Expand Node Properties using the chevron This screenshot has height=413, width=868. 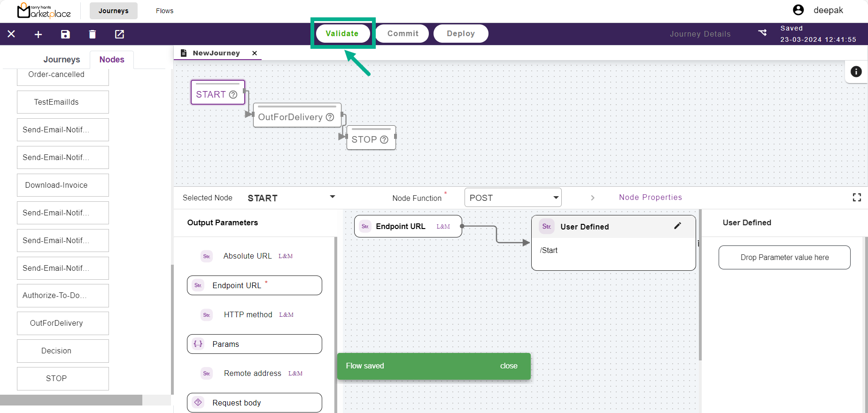pos(593,198)
